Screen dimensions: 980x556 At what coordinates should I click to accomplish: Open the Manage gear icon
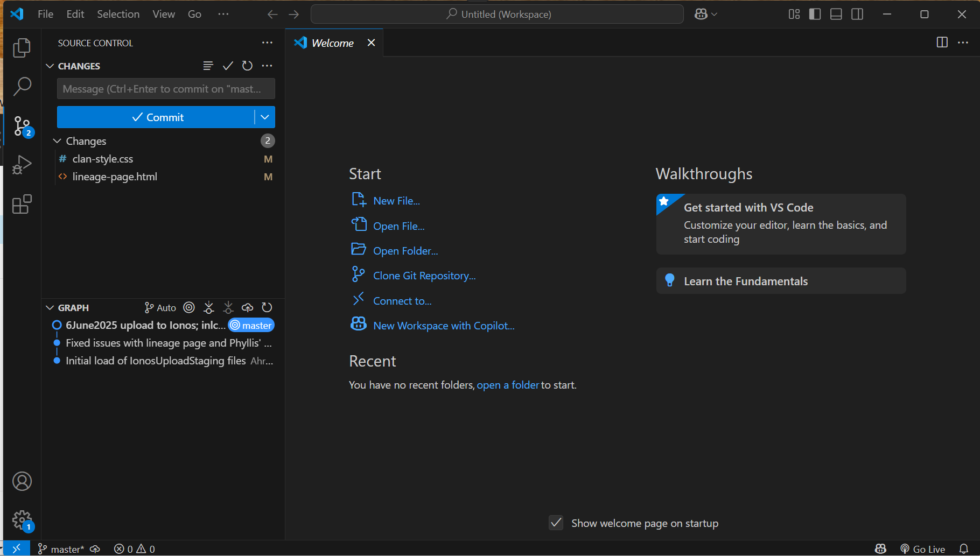click(x=22, y=520)
